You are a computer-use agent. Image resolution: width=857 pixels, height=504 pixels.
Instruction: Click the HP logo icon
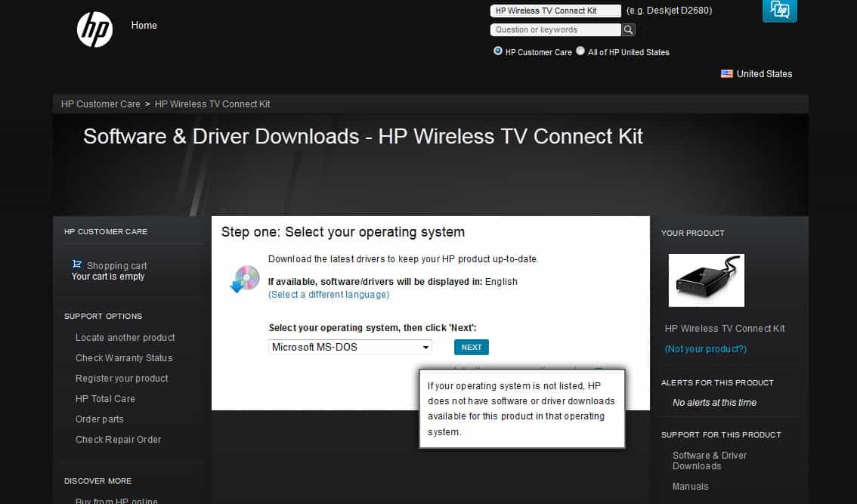coord(94,30)
